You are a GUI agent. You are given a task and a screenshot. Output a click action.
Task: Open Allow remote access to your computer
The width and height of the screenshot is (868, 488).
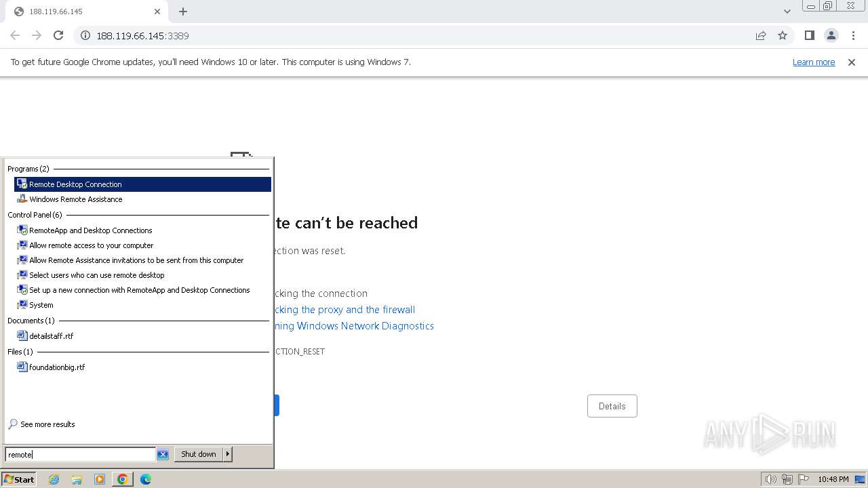click(142, 245)
